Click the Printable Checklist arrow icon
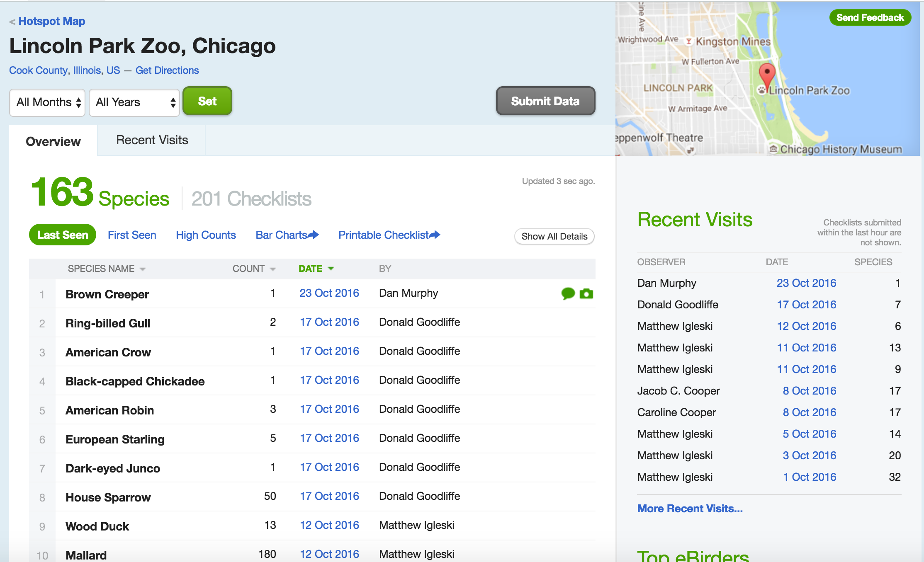Screen dimensions: 924x562 point(435,235)
